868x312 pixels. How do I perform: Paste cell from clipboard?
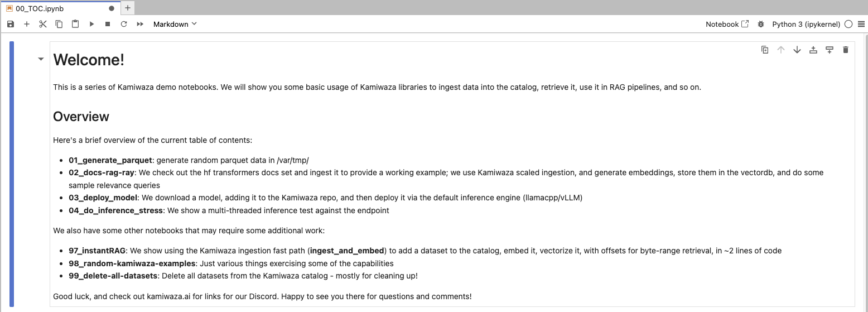(75, 24)
